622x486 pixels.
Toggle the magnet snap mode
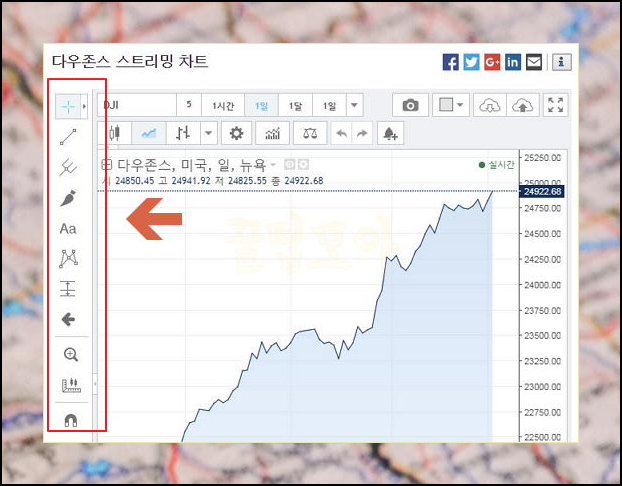point(71,420)
